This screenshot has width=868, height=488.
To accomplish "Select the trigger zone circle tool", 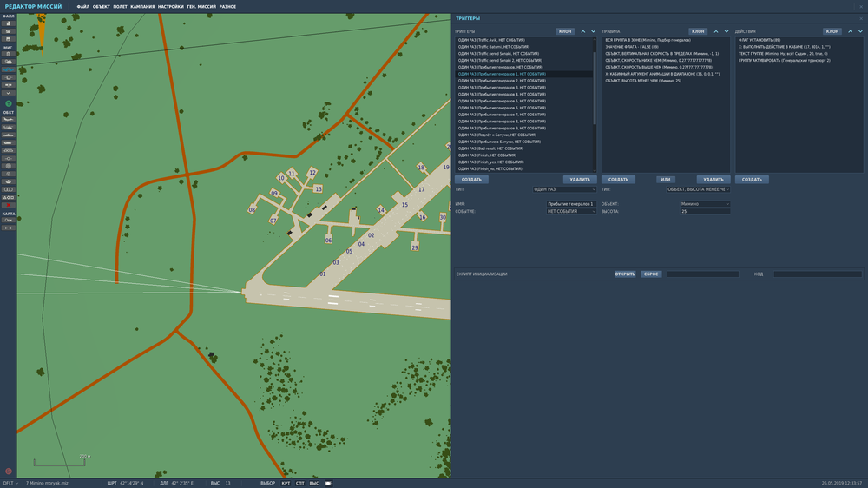I will (9, 166).
